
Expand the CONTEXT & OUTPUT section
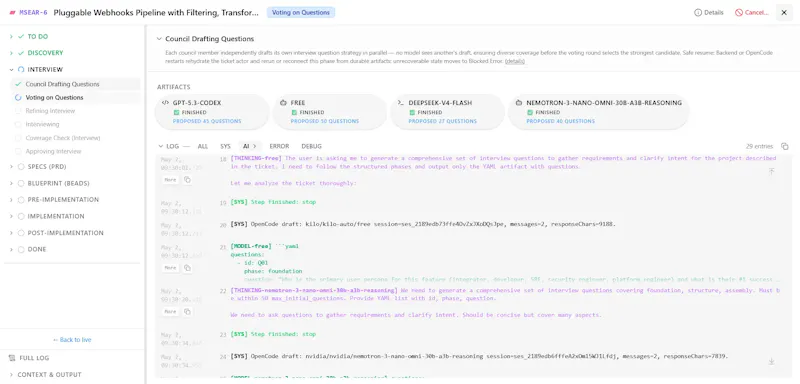[45, 374]
